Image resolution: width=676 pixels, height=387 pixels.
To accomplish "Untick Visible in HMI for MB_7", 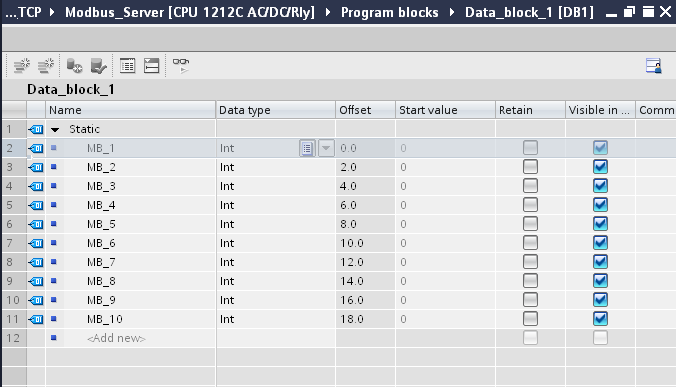I will [x=600, y=262].
